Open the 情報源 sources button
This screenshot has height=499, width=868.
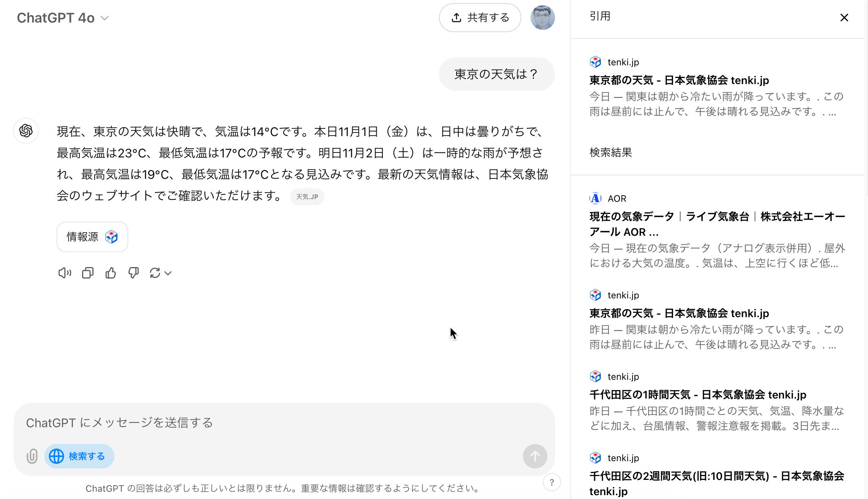pyautogui.click(x=92, y=237)
